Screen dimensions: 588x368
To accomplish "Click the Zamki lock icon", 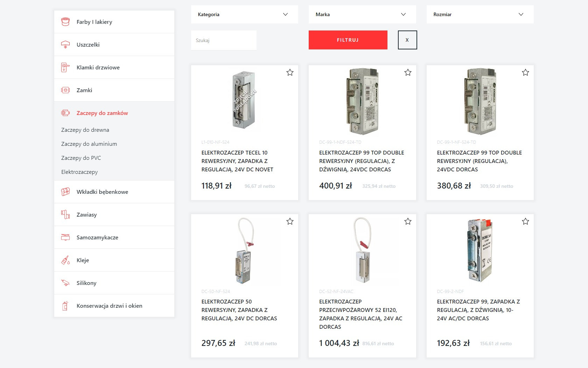I will point(65,90).
